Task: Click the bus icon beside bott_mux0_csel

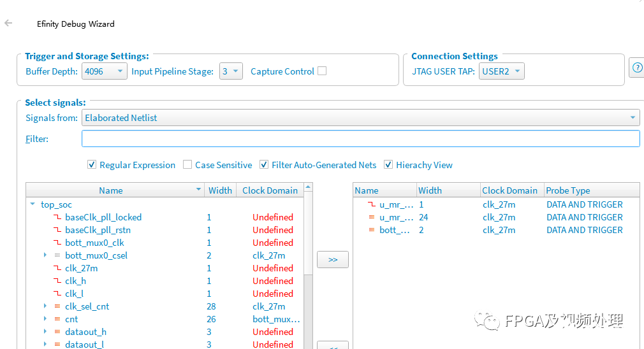Action: point(57,255)
